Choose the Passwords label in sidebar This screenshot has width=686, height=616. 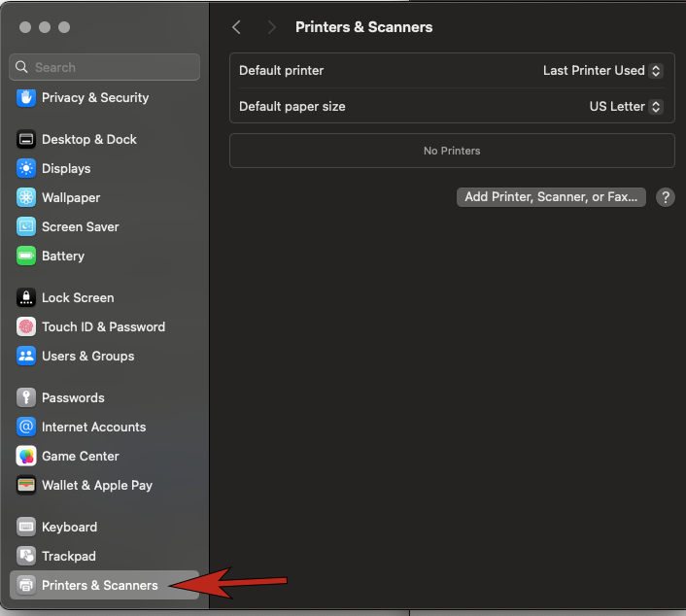pyautogui.click(x=73, y=397)
